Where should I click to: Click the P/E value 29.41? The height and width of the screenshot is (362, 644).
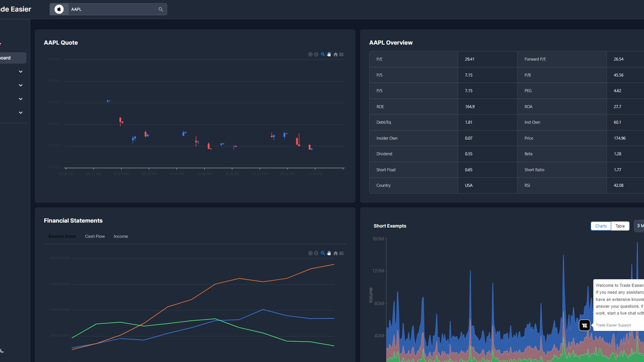[x=469, y=59]
